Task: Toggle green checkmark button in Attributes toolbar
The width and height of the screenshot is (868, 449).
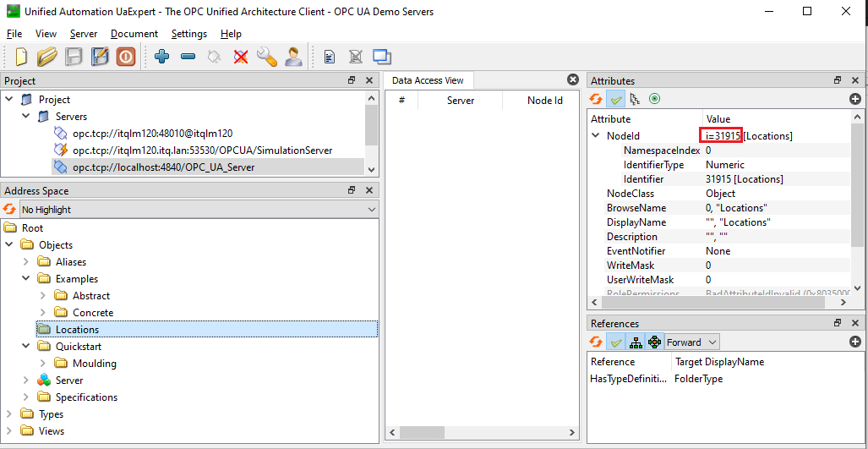Action: click(x=615, y=100)
